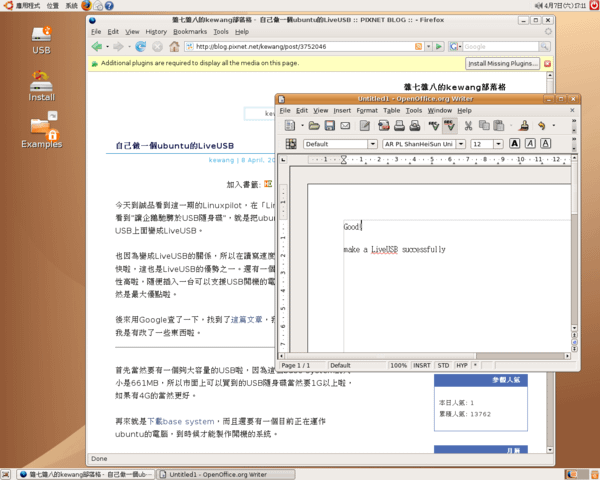The image size is (600, 480).
Task: Click the Help icon in top panel
Action: [x=109, y=6]
